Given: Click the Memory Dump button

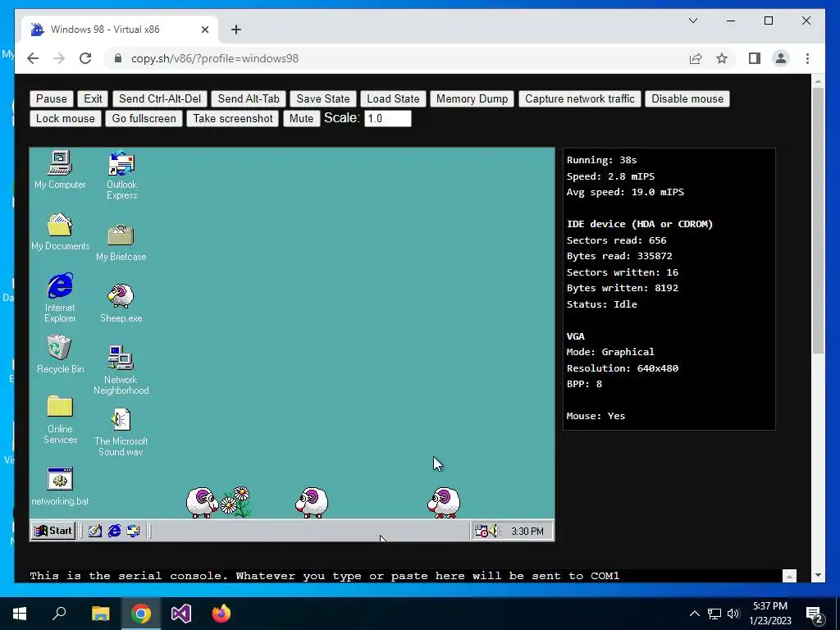Looking at the screenshot, I should click(472, 98).
